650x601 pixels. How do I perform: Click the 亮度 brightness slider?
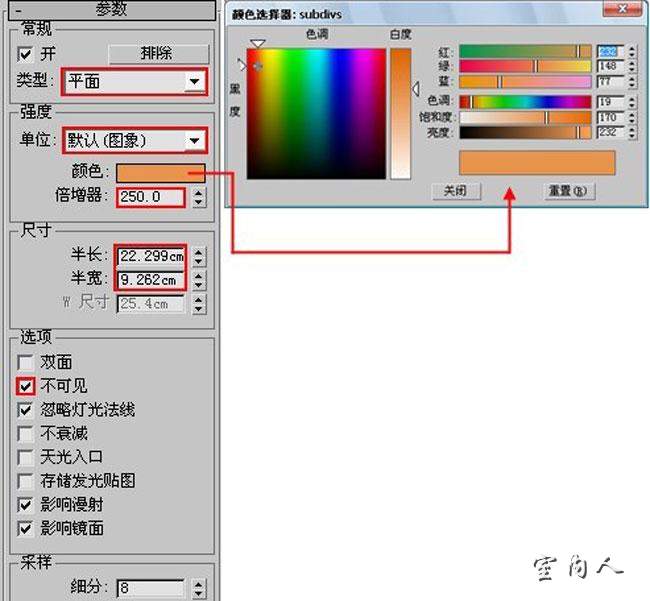[525, 132]
